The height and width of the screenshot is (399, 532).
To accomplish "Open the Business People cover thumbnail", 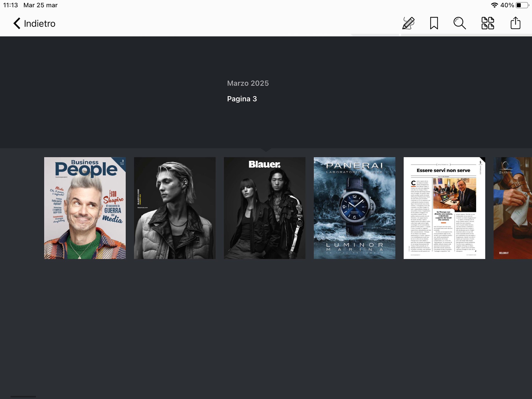I will click(x=85, y=208).
